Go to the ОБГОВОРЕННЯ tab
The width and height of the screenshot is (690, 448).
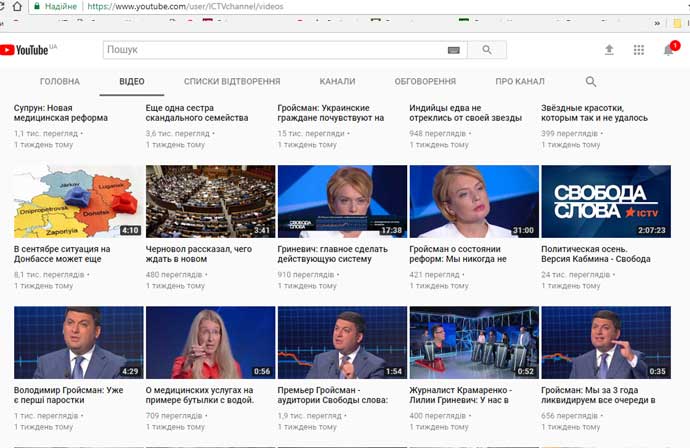tap(425, 82)
